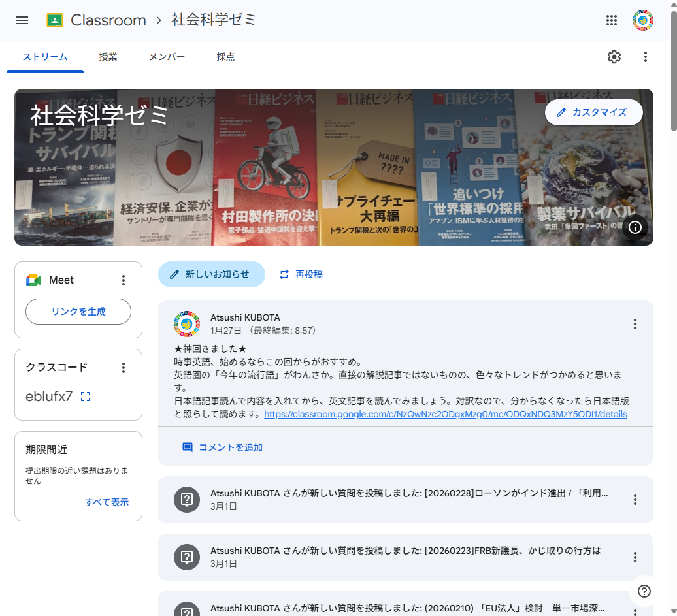Click the FRB新議長 question post
Image resolution: width=677 pixels, height=616 pixels.
click(405, 557)
